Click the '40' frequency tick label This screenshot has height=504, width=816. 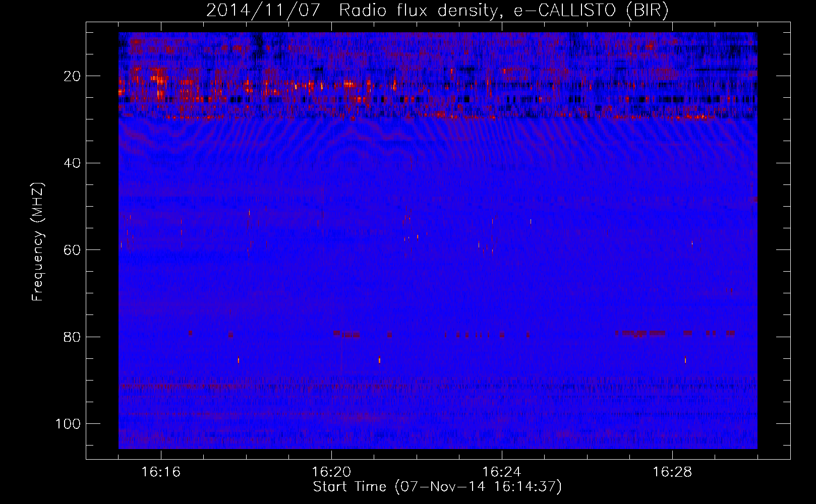[x=73, y=163]
